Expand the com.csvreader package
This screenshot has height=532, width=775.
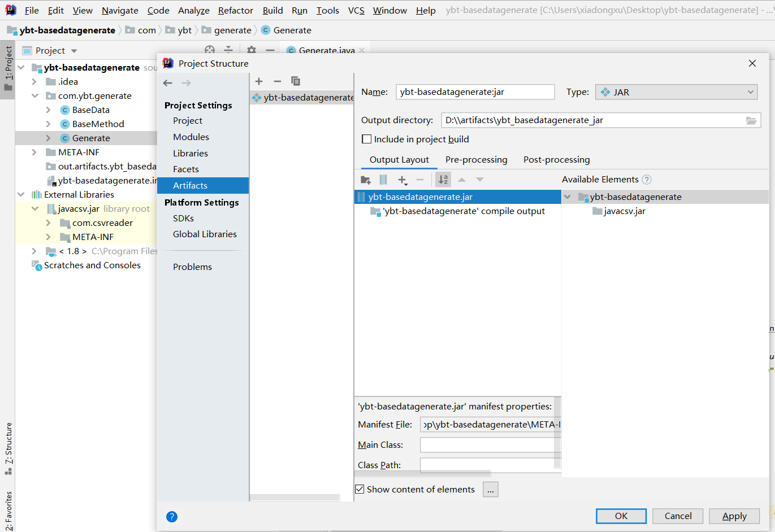point(49,223)
